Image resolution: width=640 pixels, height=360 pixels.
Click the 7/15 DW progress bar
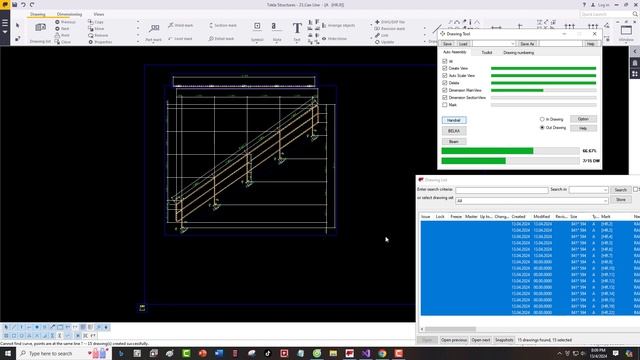(510, 161)
